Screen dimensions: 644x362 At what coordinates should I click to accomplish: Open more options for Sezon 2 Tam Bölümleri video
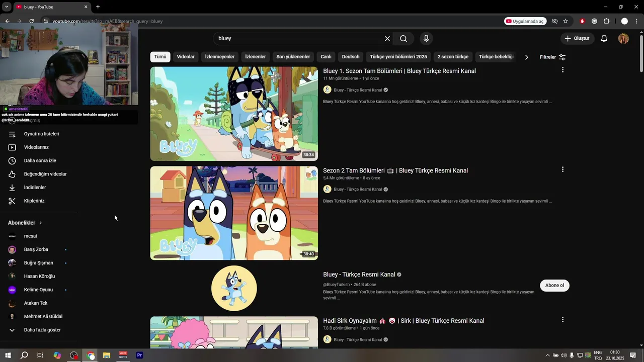[562, 169]
